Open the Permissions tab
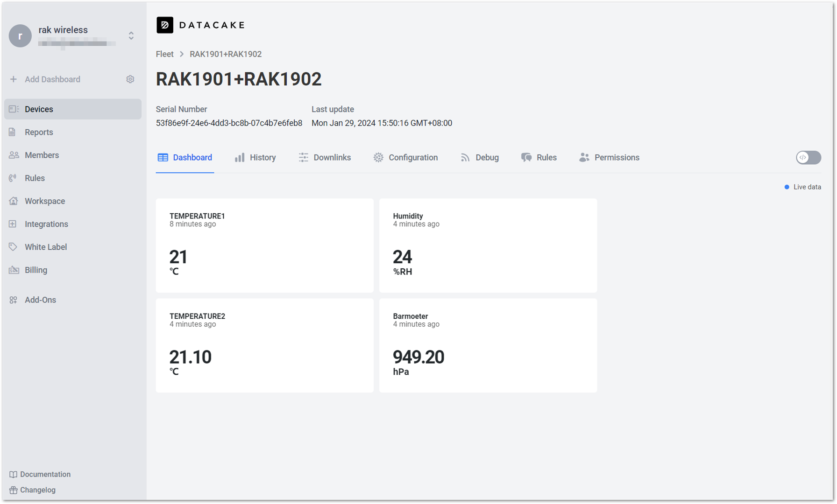 point(609,158)
